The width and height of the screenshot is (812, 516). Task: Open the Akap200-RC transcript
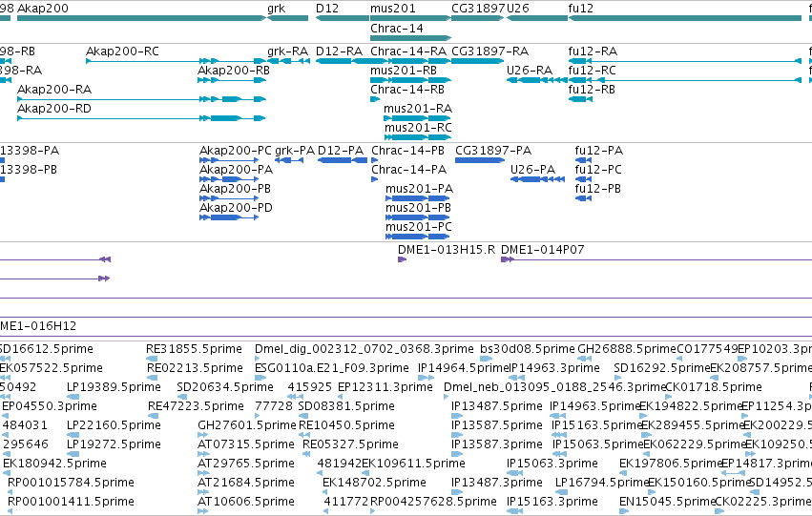pos(177,61)
